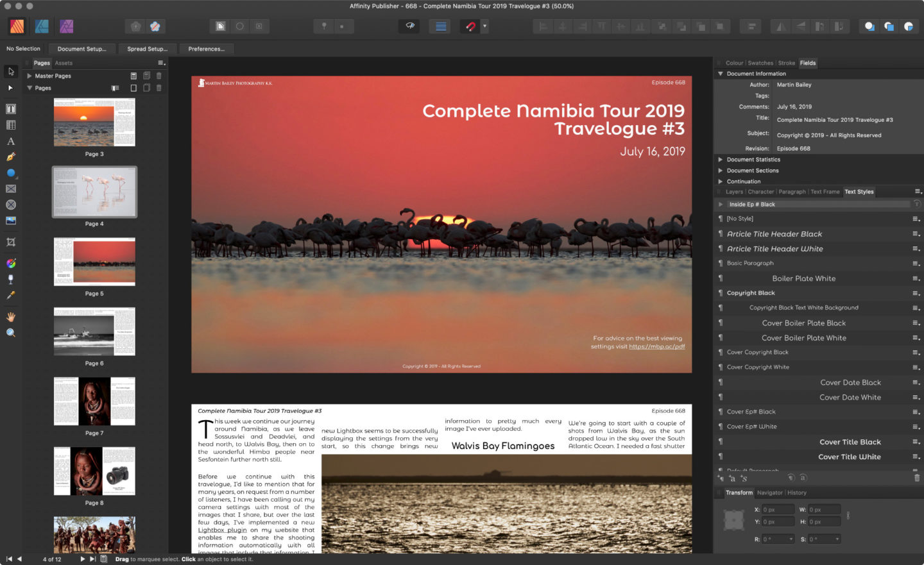Select the Table tool
Viewport: 924px width, 565px height.
click(11, 125)
